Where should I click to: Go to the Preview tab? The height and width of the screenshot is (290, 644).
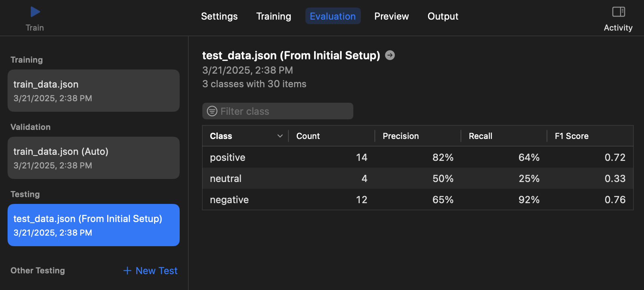point(391,16)
